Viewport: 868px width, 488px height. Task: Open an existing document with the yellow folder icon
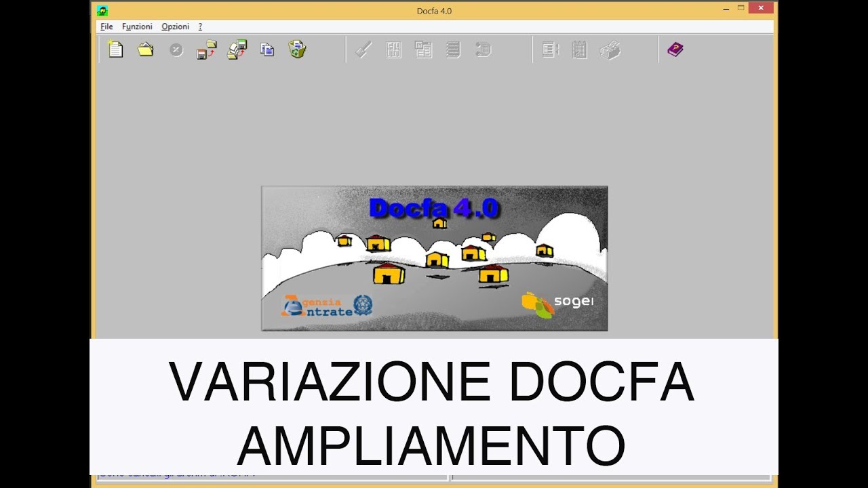(146, 49)
